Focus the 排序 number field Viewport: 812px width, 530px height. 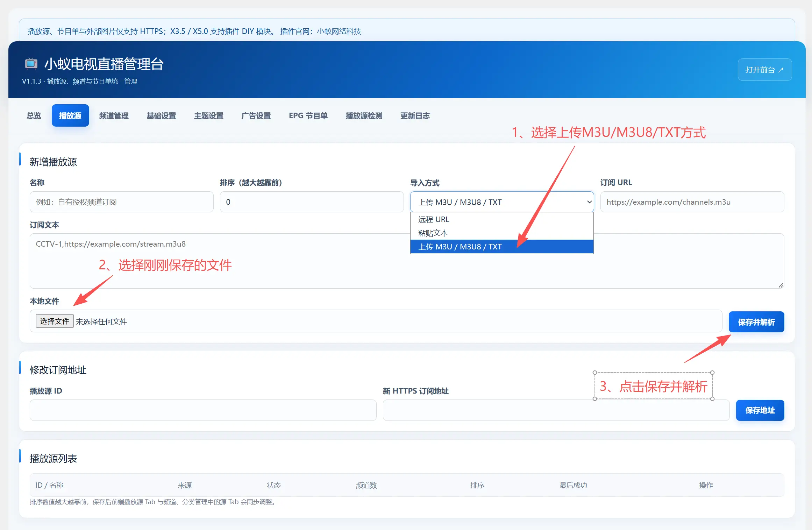tap(312, 202)
